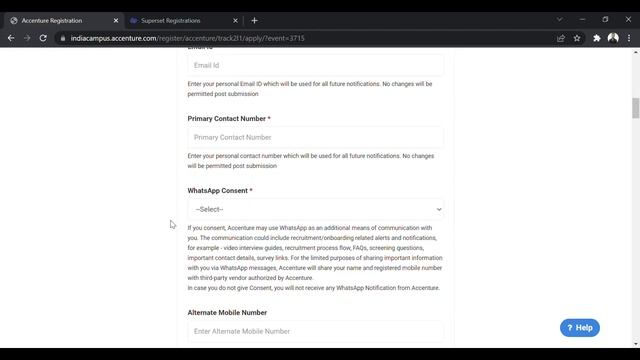Restore down the Chrome window
This screenshot has width=640, height=360.
coord(605,20)
